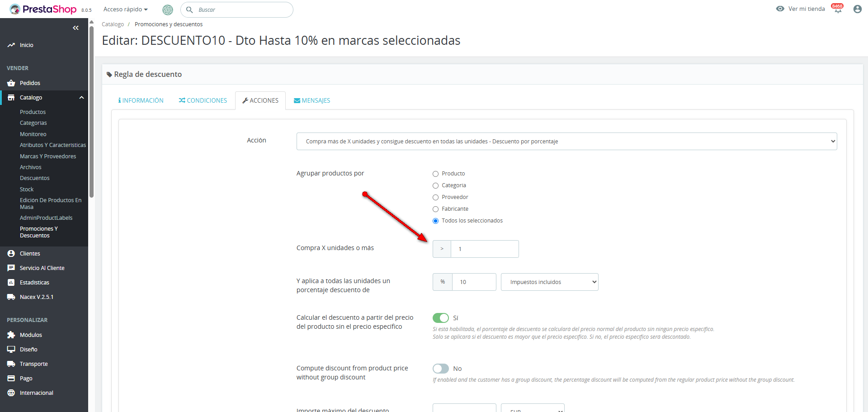
Task: Select the Producto grouping radio button
Action: tap(436, 174)
